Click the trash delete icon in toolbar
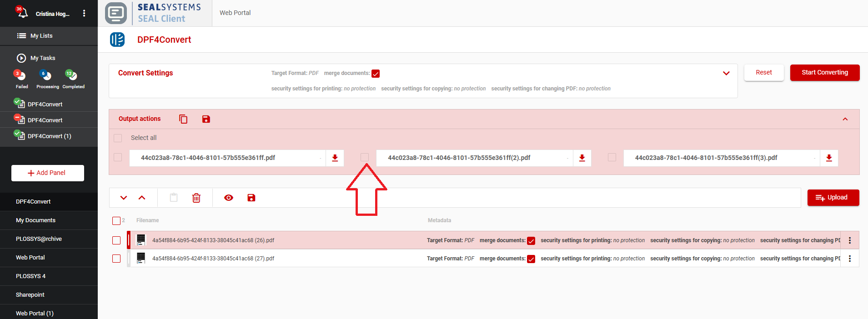The height and width of the screenshot is (319, 868). [196, 198]
